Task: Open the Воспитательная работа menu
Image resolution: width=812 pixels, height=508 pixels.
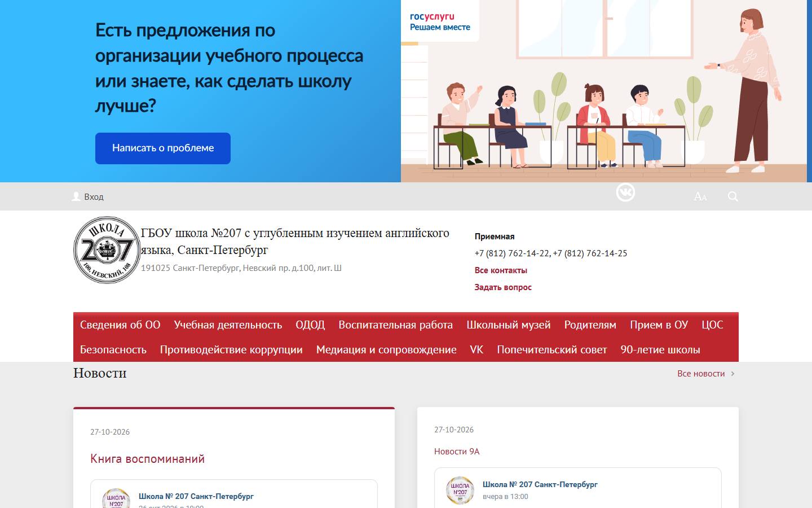Action: [395, 325]
